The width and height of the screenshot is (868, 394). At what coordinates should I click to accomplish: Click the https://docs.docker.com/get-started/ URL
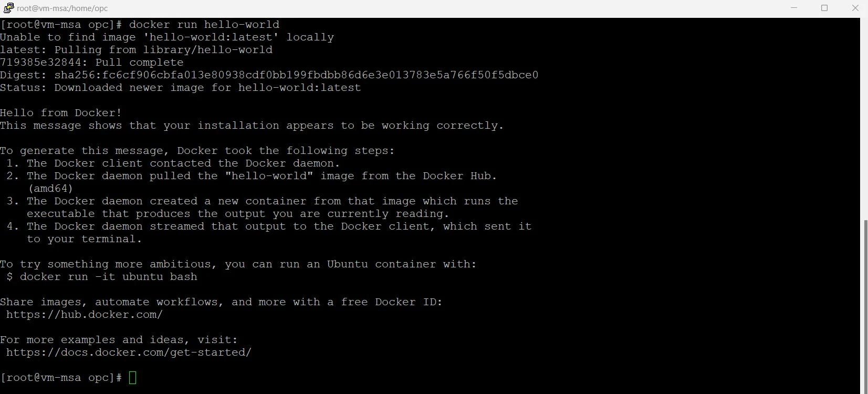click(129, 352)
